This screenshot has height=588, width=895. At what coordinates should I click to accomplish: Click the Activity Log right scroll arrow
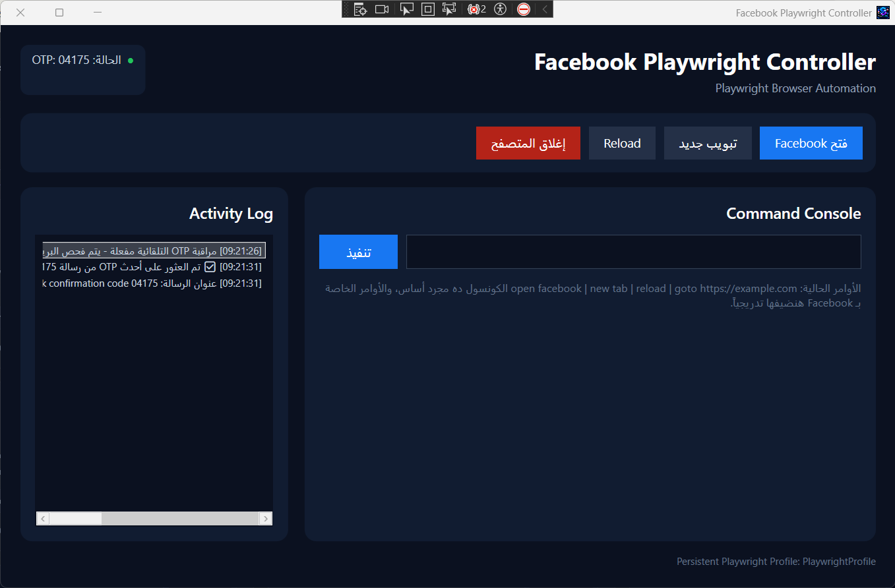[x=266, y=519]
